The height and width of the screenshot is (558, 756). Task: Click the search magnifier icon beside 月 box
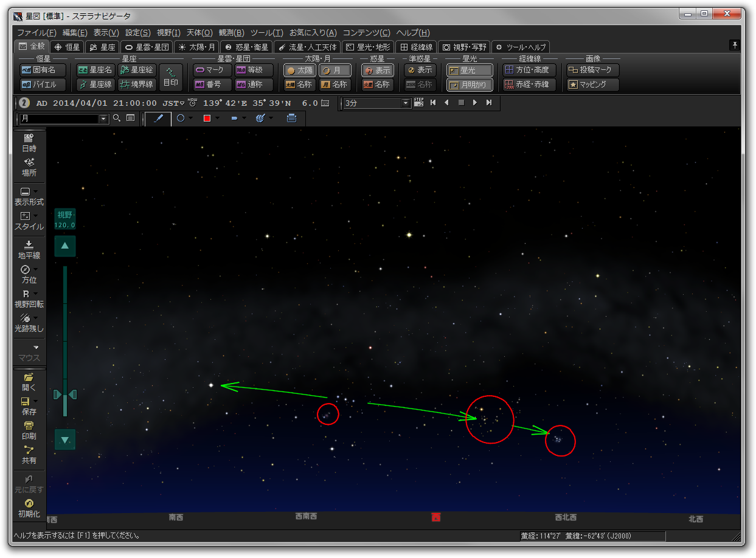click(117, 119)
